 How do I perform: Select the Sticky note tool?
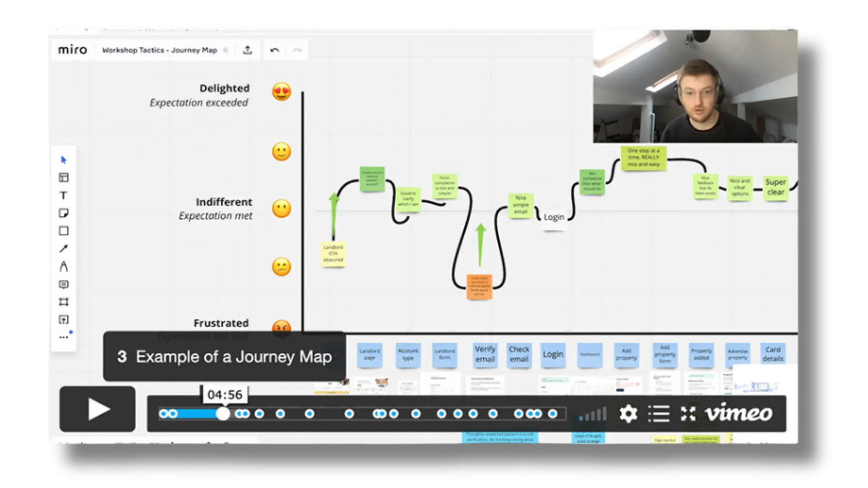coord(64,213)
